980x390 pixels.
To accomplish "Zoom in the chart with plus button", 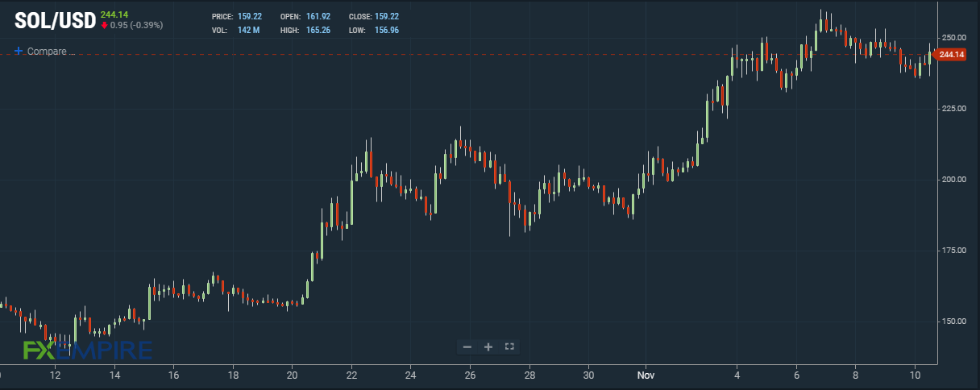I will pyautogui.click(x=488, y=347).
